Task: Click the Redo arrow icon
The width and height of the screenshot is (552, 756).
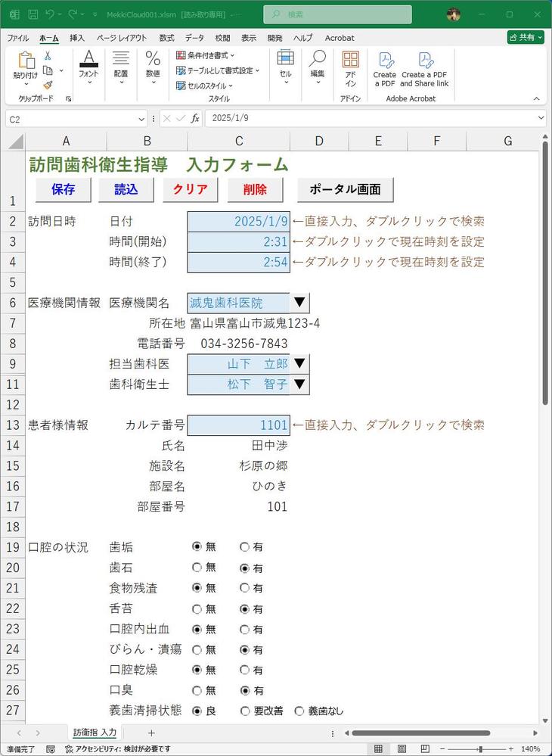Action: [x=73, y=14]
